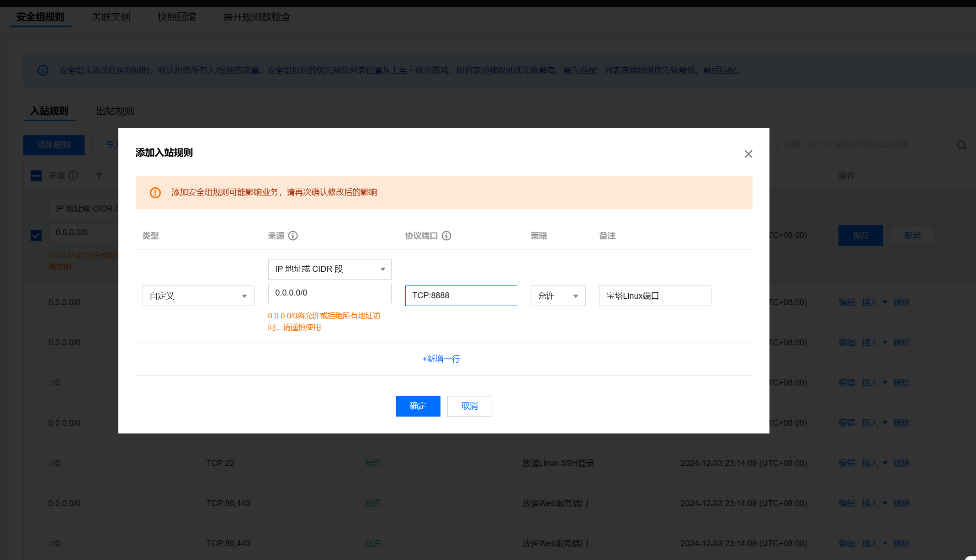Click the blue info icon in notice bar

pyautogui.click(x=43, y=70)
